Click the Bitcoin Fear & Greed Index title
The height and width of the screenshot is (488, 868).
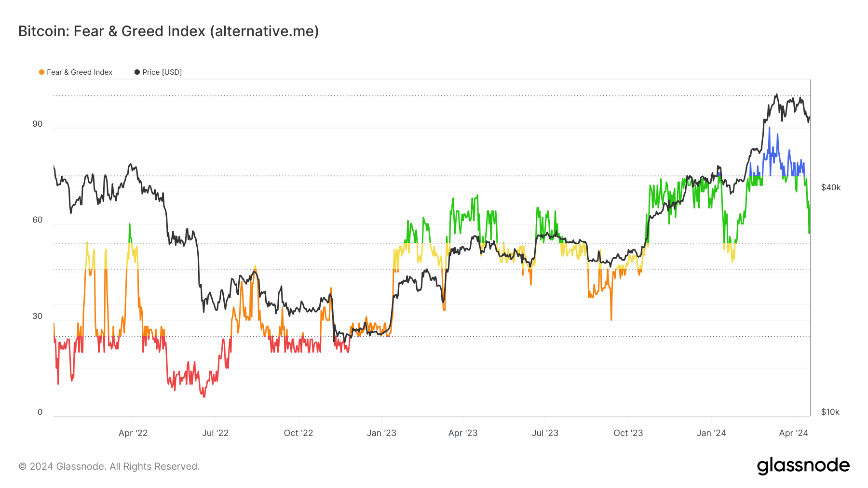point(168,31)
